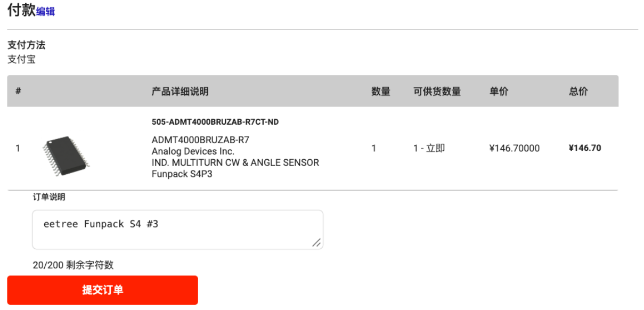
Task: Click the availability text 1 - 立即
Action: (x=429, y=148)
